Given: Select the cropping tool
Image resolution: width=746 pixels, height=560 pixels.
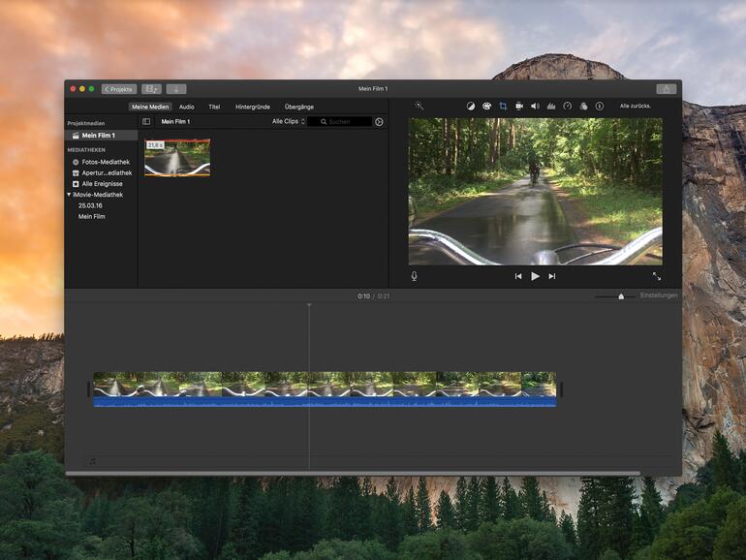Looking at the screenshot, I should coord(503,106).
